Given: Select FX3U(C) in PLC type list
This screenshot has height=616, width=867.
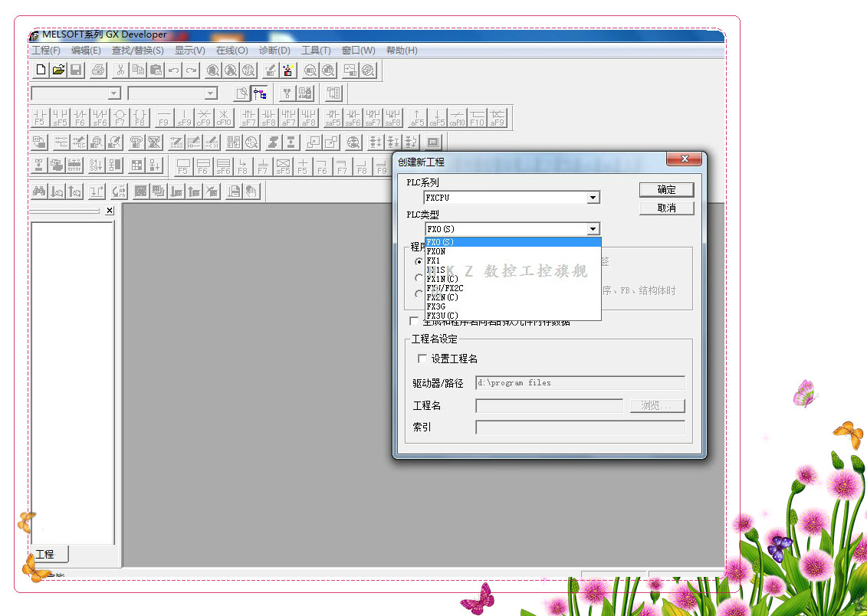Looking at the screenshot, I should [513, 316].
